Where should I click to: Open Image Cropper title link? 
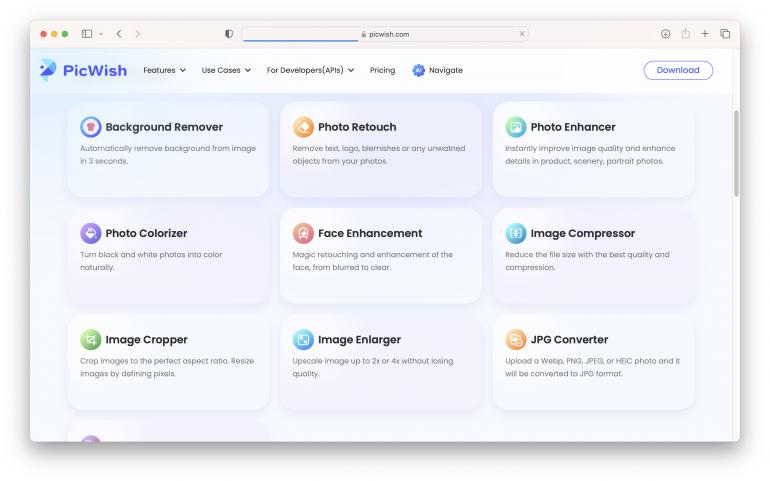point(146,340)
